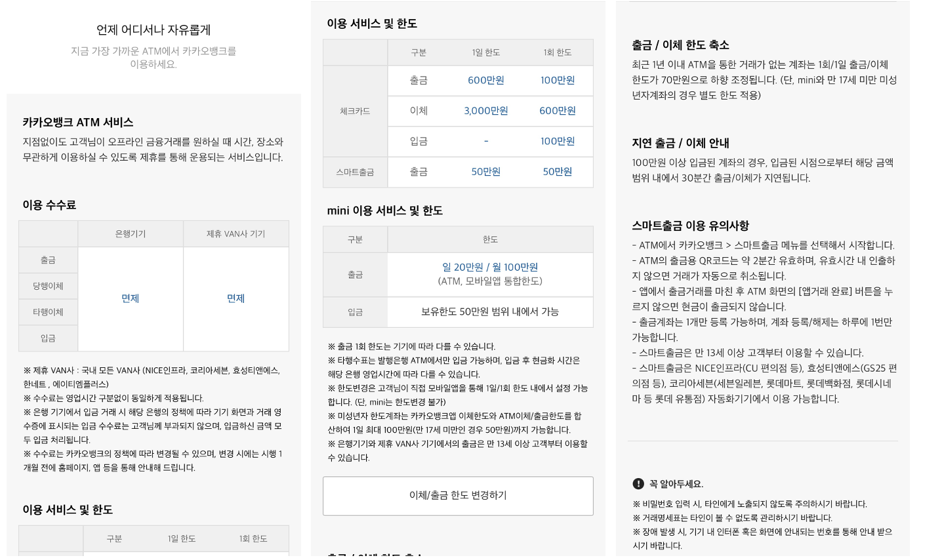Image resolution: width=942 pixels, height=560 pixels.
Task: Click the exclamation icon beside 꼭 알아두세요
Action: tap(638, 484)
